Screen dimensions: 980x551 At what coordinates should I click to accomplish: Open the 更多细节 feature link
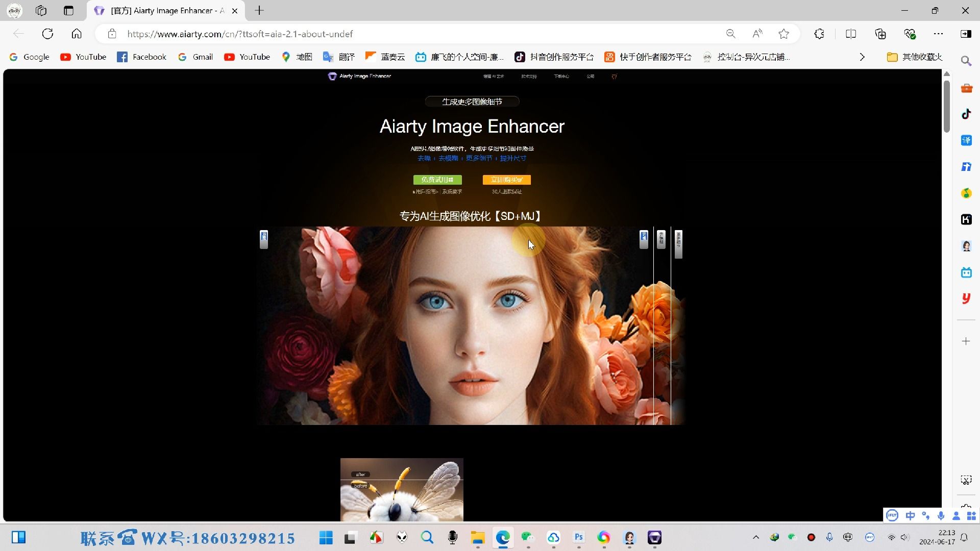(x=479, y=159)
